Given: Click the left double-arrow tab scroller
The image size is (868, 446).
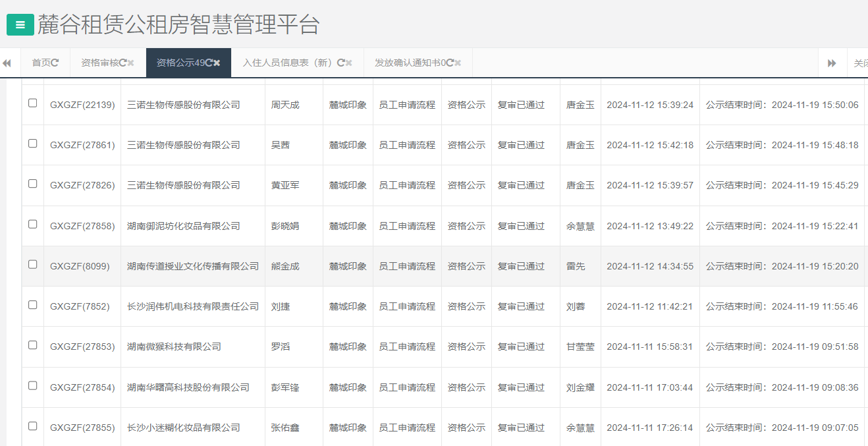Looking at the screenshot, I should point(7,63).
